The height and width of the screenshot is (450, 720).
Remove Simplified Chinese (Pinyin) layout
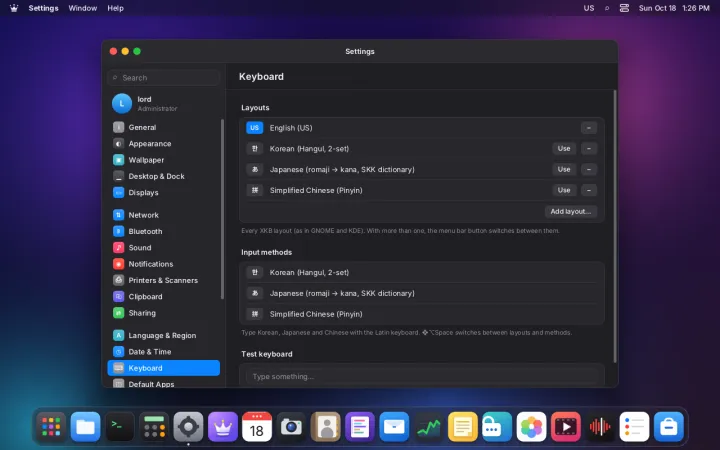click(x=589, y=190)
